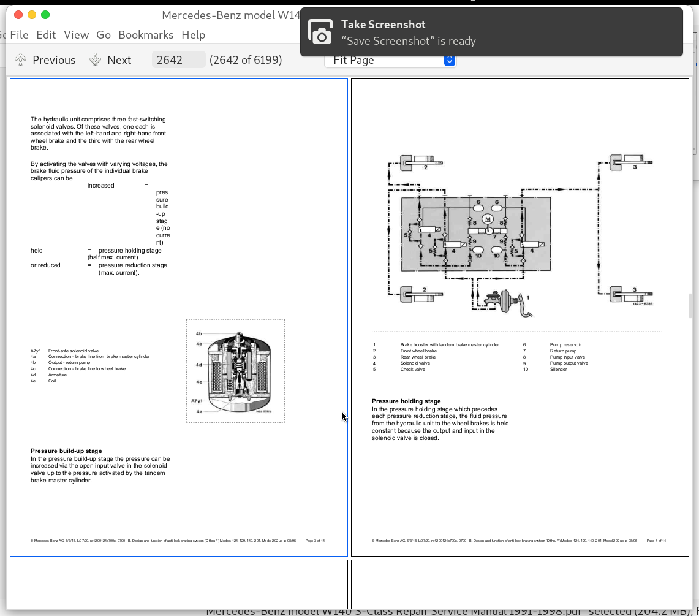Open the Edit menu

tap(46, 35)
